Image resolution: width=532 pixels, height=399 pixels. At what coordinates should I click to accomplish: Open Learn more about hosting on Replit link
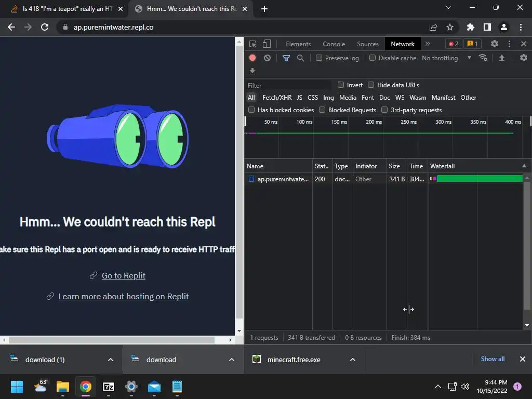pos(124,296)
